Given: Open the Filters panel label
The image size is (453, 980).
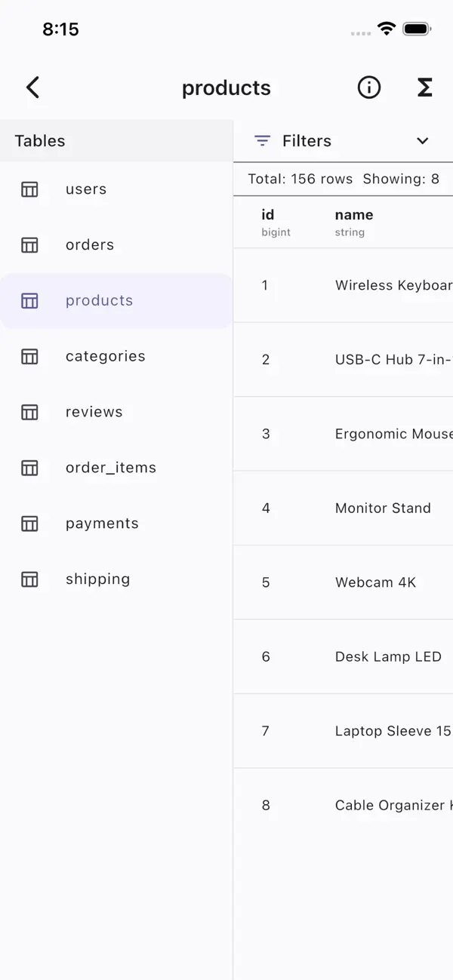Looking at the screenshot, I should [307, 141].
